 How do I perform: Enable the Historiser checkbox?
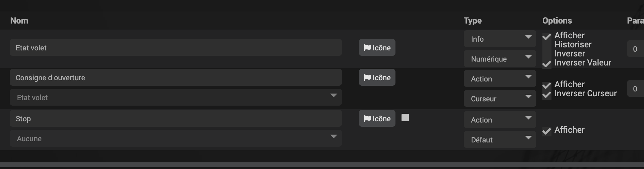(547, 46)
